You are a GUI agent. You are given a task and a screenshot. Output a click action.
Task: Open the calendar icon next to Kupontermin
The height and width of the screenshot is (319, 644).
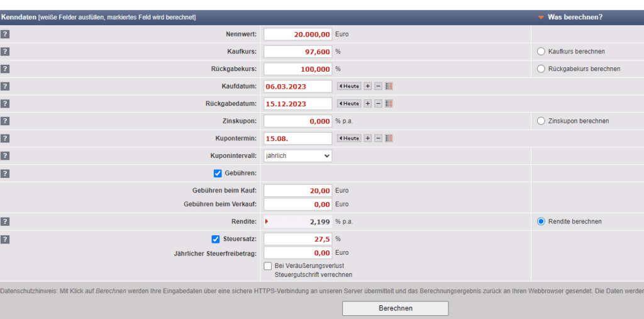(389, 138)
